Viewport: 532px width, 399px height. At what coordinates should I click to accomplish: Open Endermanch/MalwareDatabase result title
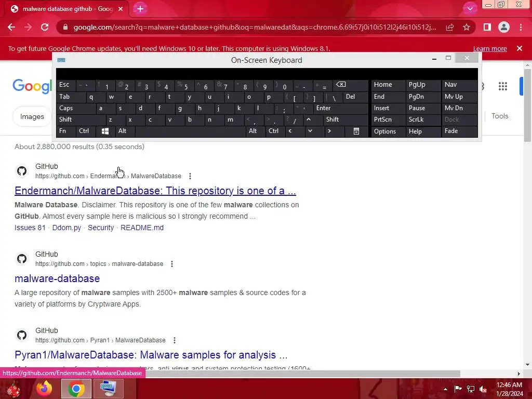point(155,191)
